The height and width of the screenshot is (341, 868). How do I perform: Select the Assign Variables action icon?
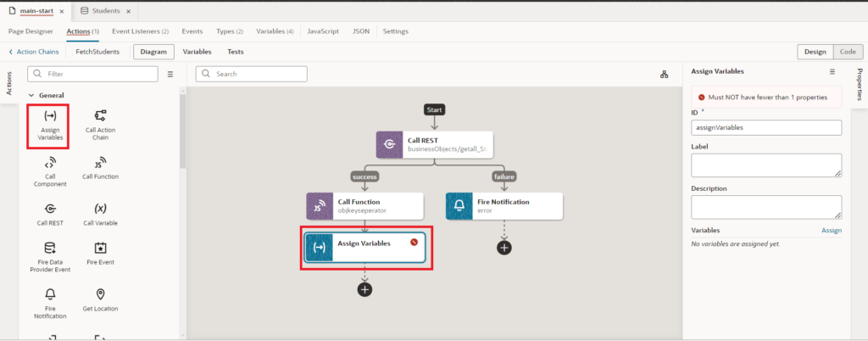pos(49,116)
